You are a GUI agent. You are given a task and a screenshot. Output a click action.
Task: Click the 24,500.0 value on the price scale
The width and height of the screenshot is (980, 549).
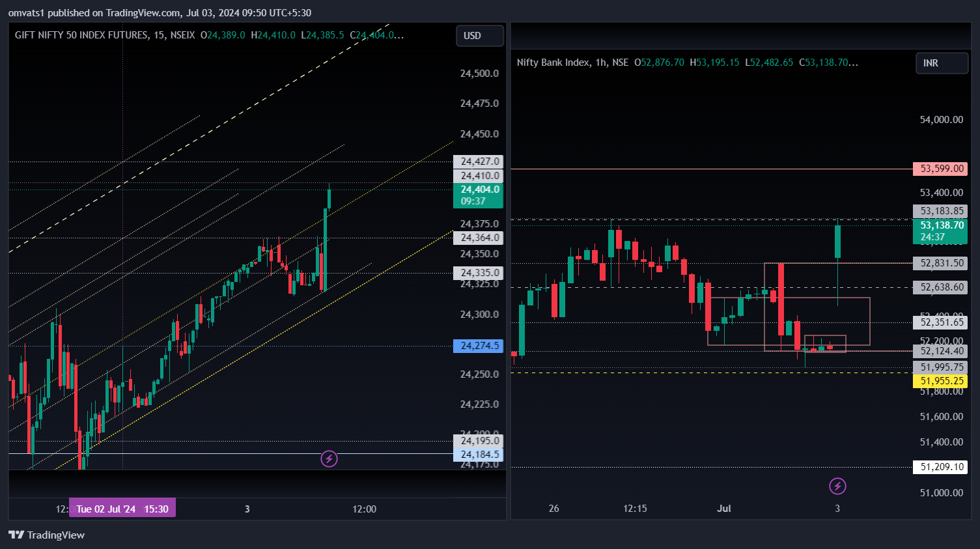[x=479, y=74]
